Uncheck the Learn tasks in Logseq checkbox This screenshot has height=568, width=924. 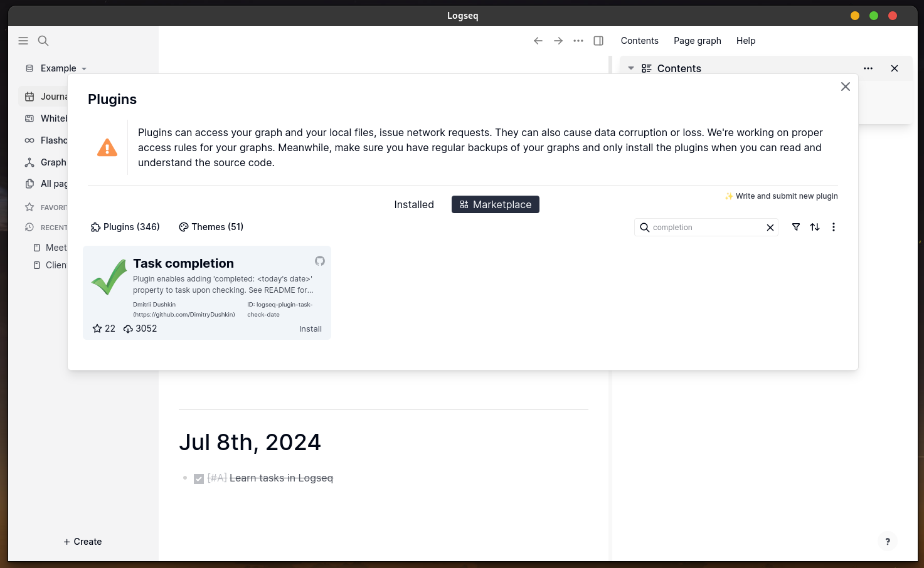pyautogui.click(x=199, y=479)
